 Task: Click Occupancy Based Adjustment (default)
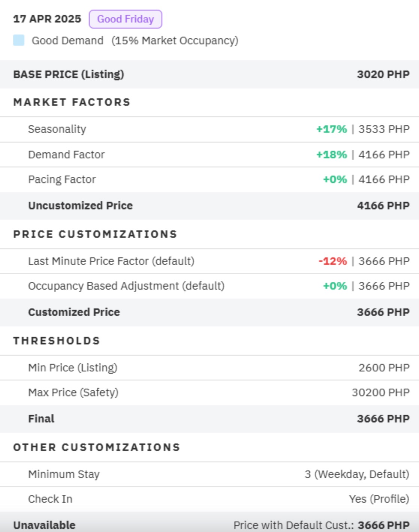click(126, 286)
